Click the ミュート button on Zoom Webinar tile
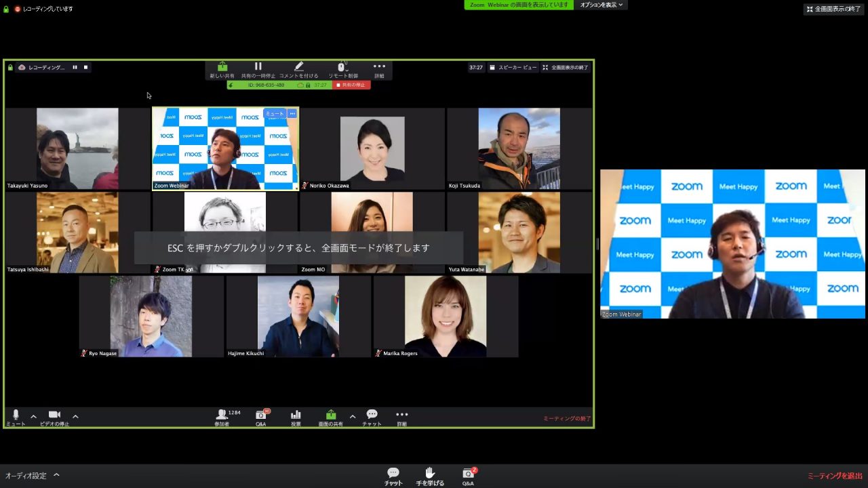 click(275, 114)
